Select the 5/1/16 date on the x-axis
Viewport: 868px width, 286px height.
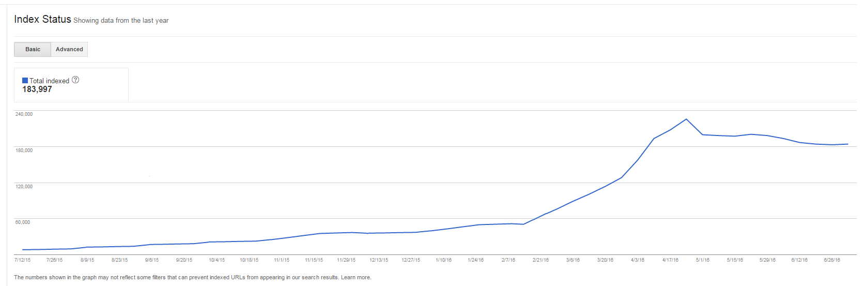click(702, 260)
